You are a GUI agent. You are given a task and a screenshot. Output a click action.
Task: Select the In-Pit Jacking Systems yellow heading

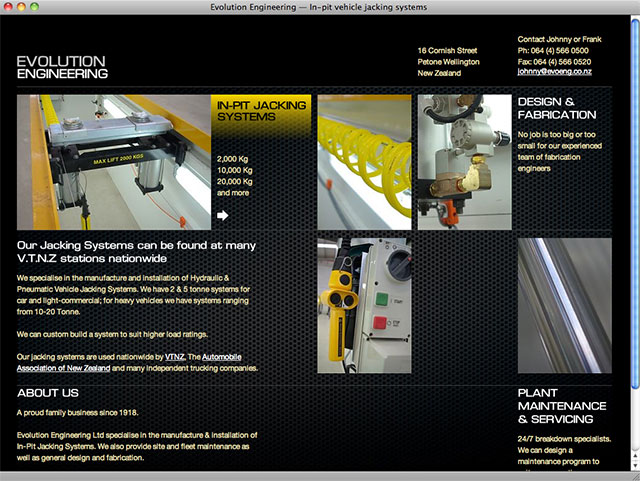point(261,111)
